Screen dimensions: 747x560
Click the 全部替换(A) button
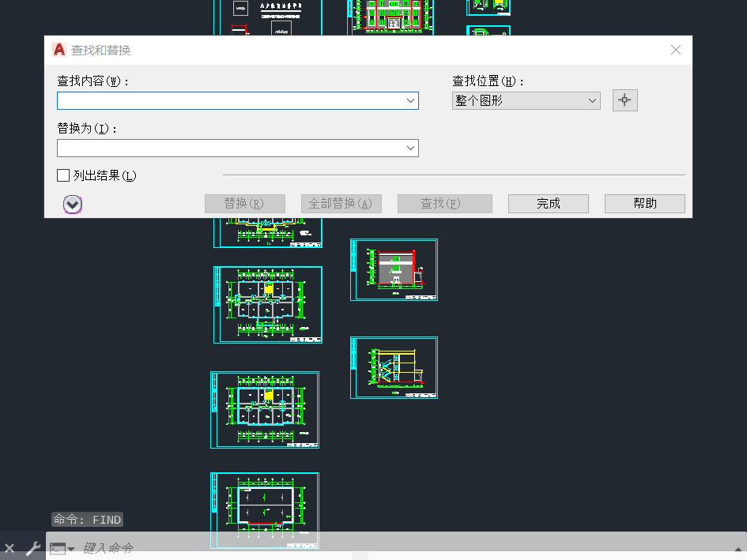tap(341, 203)
